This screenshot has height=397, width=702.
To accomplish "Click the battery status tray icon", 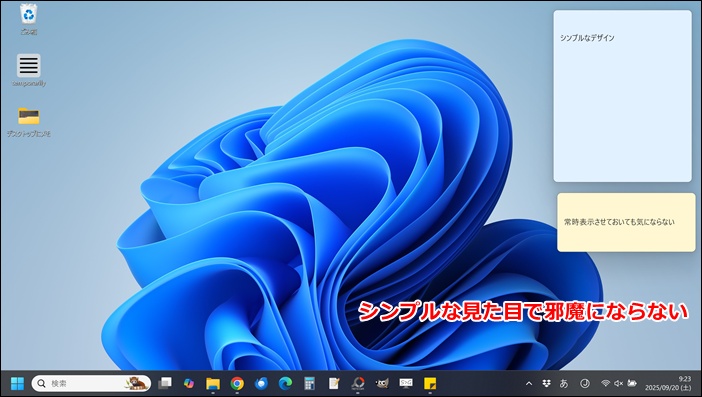I will (x=632, y=384).
